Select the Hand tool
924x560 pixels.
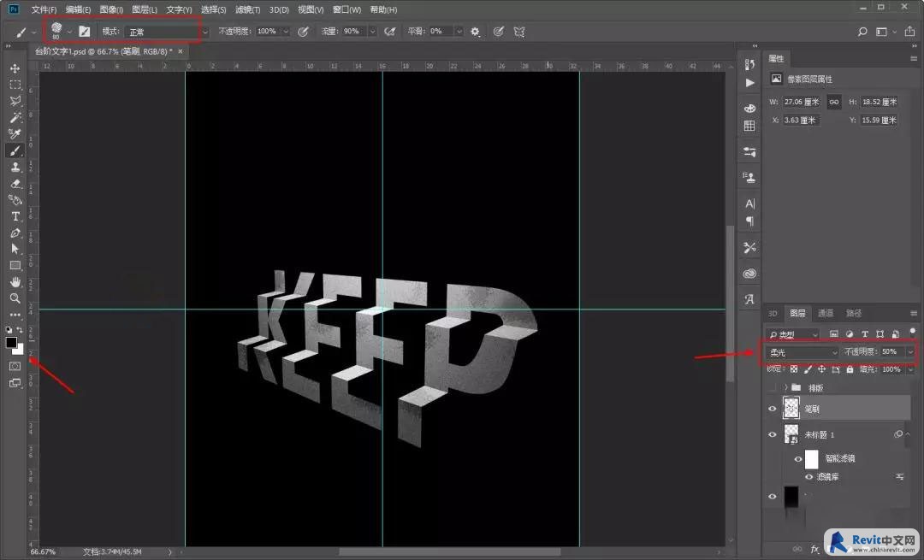click(x=15, y=282)
